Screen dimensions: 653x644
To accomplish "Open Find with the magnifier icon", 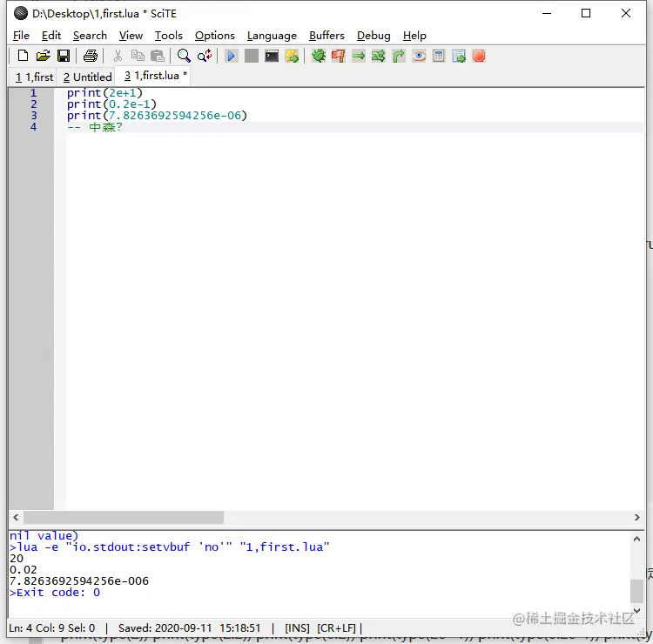I will click(x=184, y=56).
